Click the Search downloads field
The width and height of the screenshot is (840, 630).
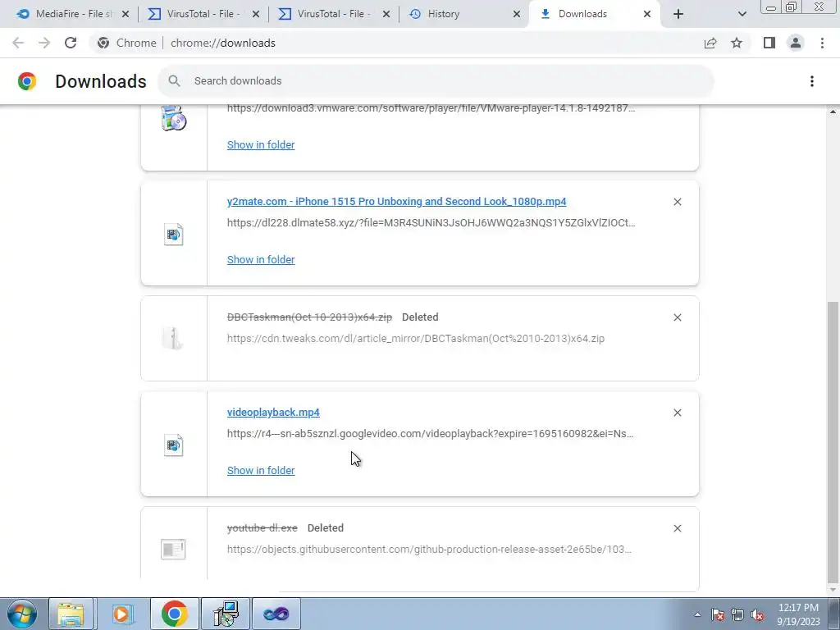click(436, 81)
